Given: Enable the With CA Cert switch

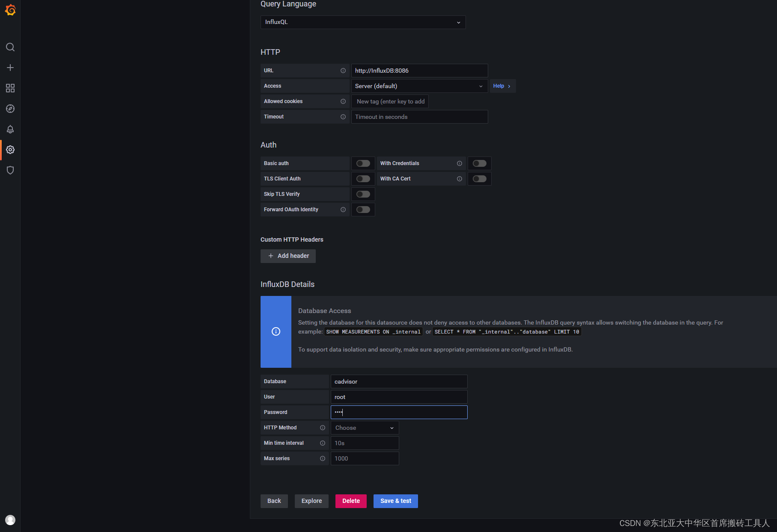Looking at the screenshot, I should click(x=480, y=179).
